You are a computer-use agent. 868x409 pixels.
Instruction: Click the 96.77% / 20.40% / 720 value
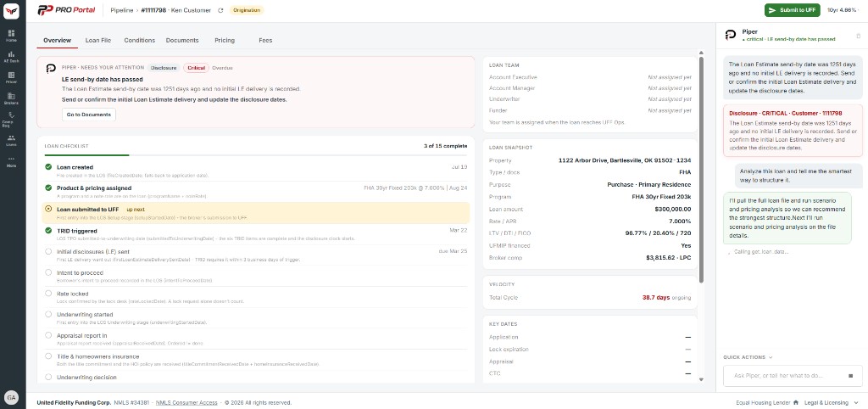pyautogui.click(x=658, y=233)
